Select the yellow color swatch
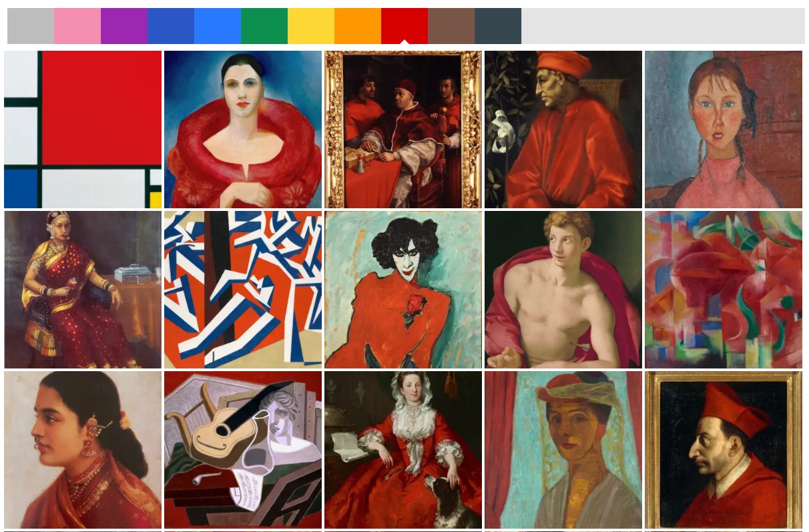The image size is (809, 532). click(311, 26)
